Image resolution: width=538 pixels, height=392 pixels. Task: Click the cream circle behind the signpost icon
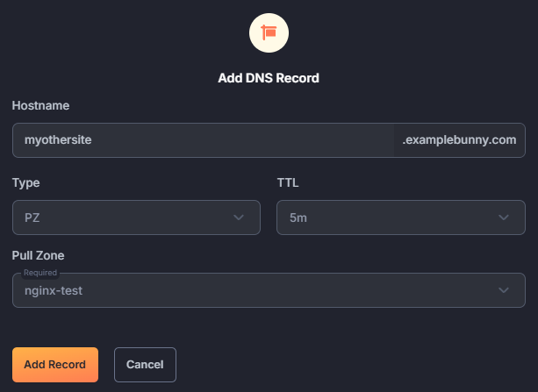[x=269, y=33]
